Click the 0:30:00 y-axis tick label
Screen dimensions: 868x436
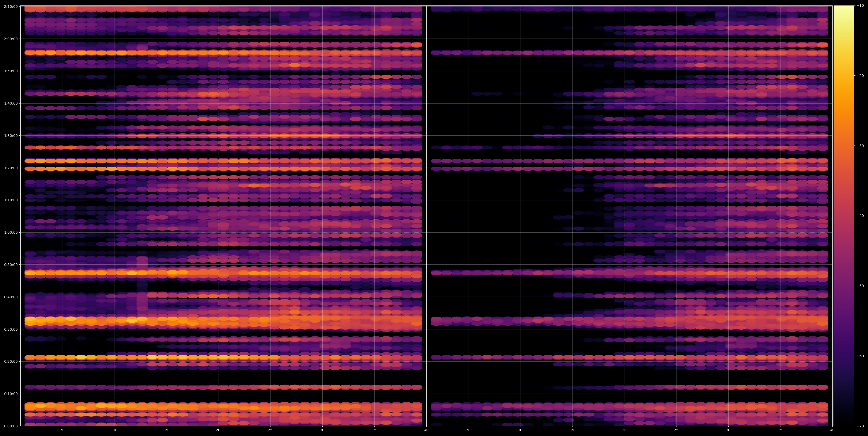click(11, 329)
